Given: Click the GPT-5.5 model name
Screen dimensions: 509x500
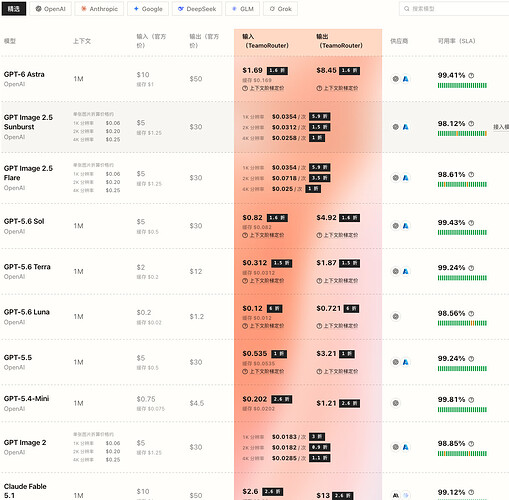Looking at the screenshot, I should tap(18, 358).
